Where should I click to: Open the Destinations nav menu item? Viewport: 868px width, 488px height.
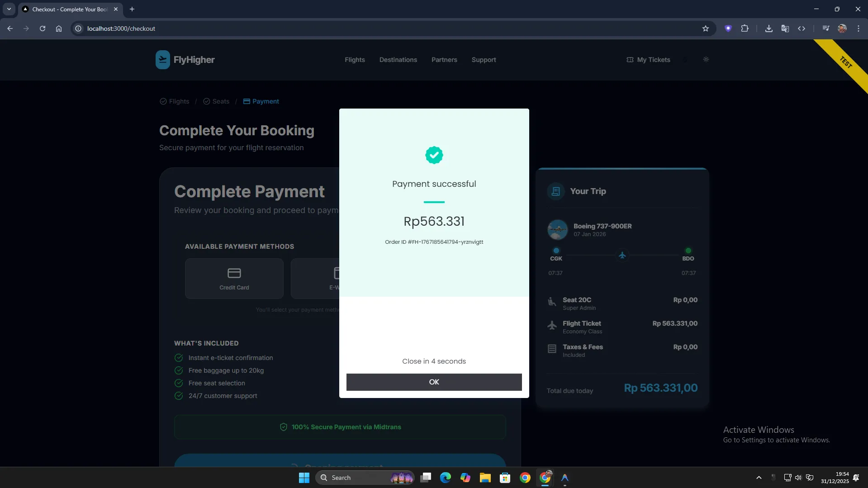tap(398, 60)
